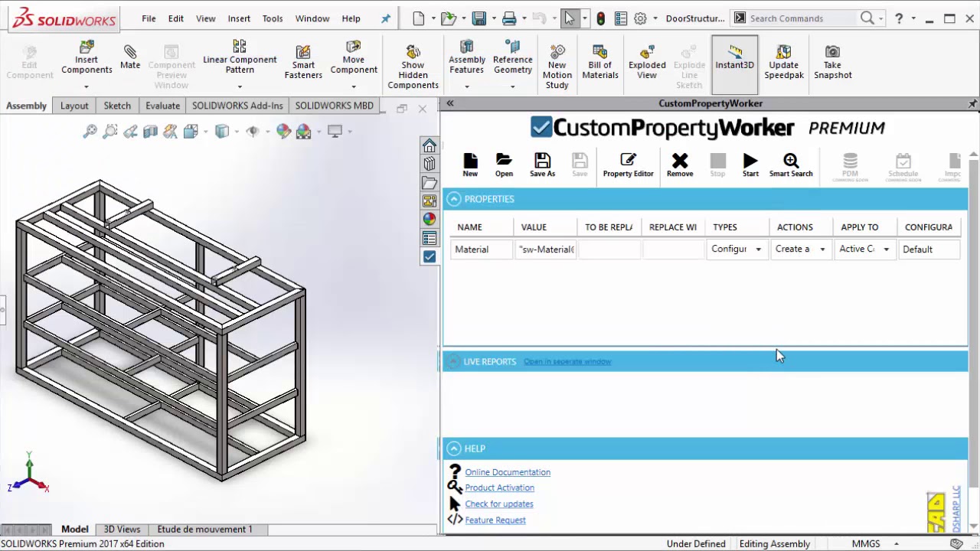This screenshot has width=980, height=551.
Task: Click Update Speedpak
Action: [783, 61]
